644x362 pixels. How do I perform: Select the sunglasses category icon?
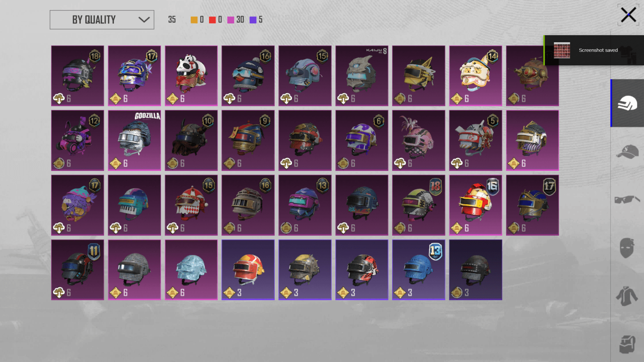627,199
